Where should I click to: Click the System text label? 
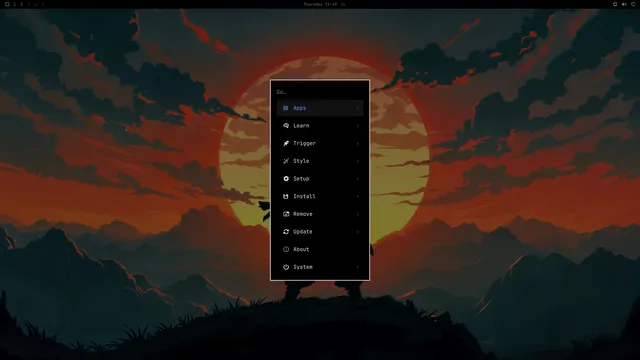pos(303,267)
